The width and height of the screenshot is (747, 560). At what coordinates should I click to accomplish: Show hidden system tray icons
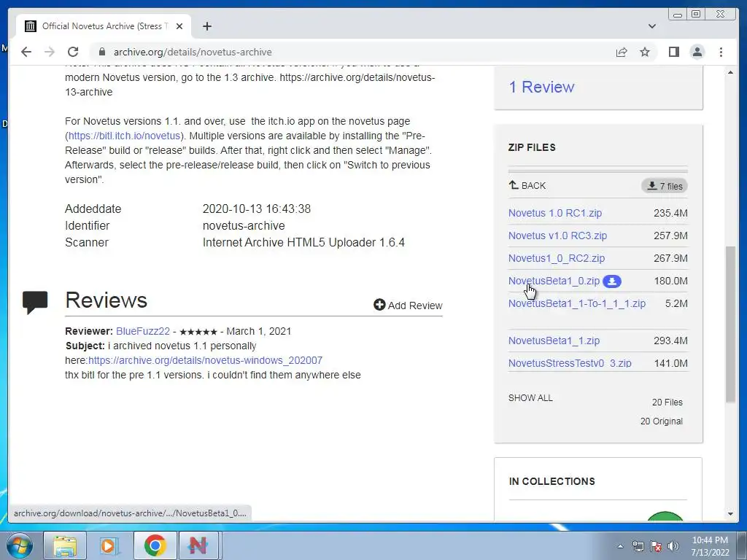coord(620,546)
